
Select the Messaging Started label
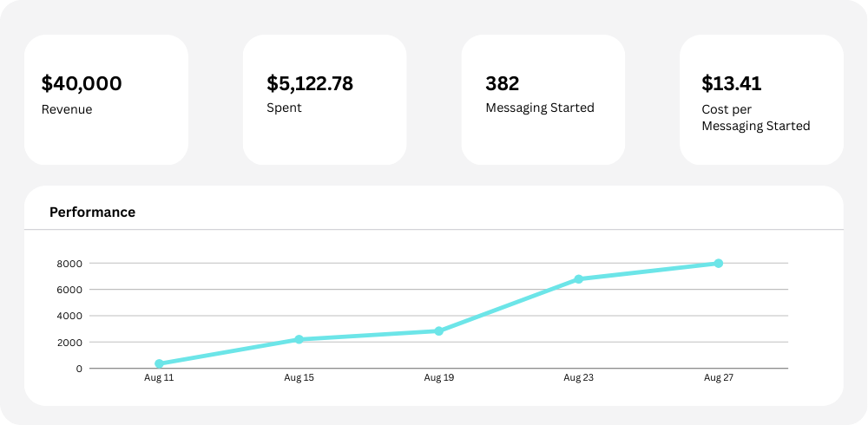(x=539, y=108)
